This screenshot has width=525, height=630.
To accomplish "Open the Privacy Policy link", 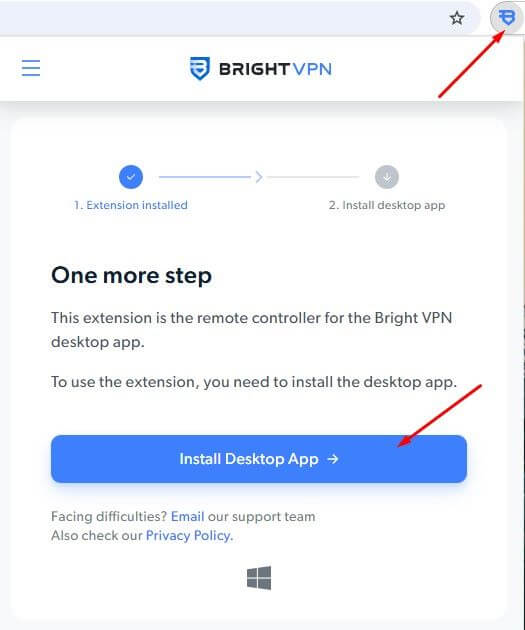I will click(189, 536).
